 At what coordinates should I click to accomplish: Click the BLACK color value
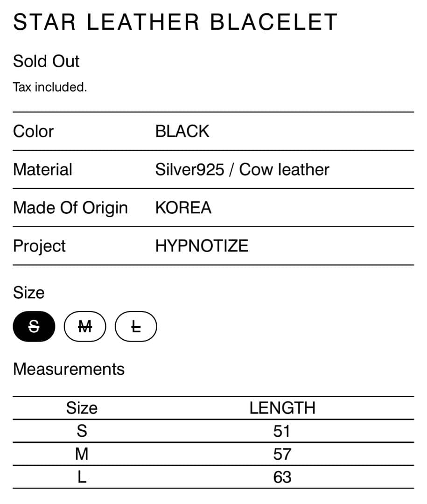tap(182, 131)
